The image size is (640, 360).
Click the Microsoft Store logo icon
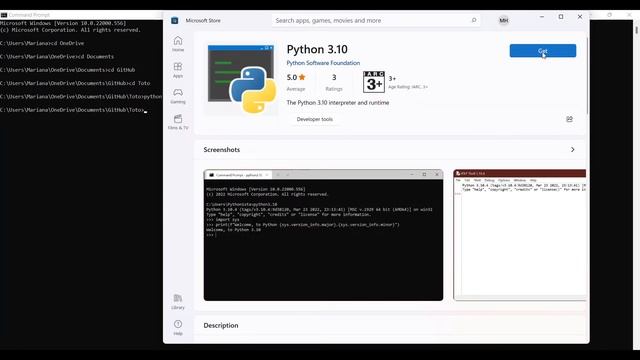175,20
